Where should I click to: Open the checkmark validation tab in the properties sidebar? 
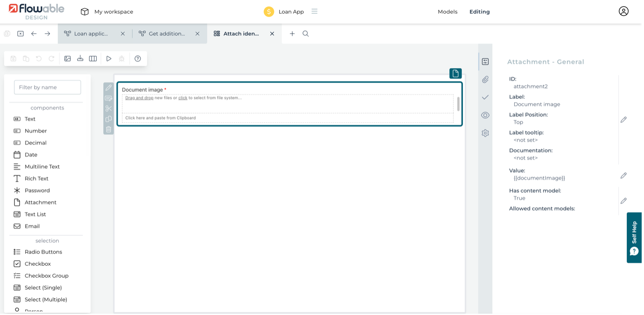(x=485, y=97)
